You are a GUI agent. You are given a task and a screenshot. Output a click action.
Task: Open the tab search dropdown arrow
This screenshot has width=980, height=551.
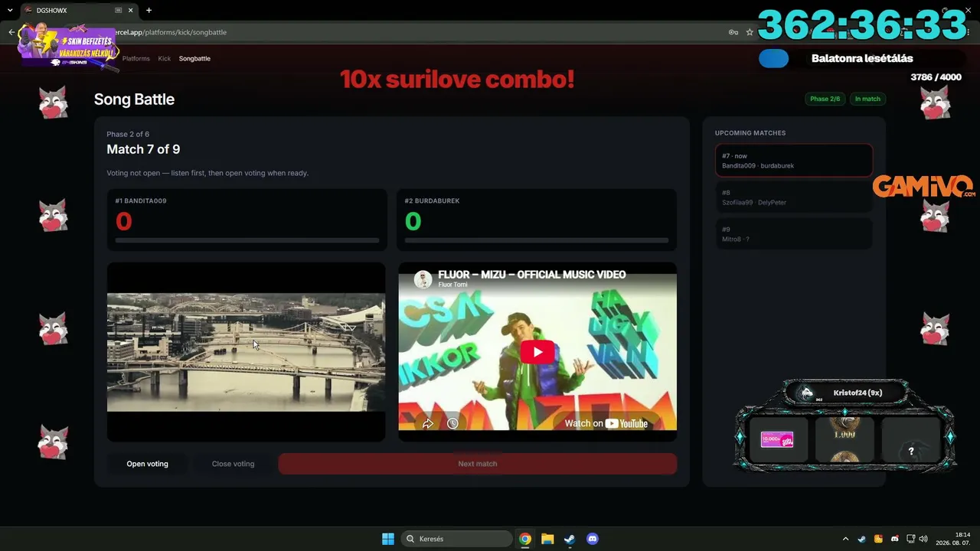click(x=10, y=11)
